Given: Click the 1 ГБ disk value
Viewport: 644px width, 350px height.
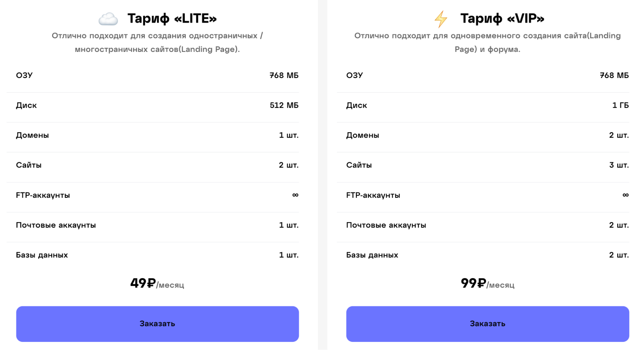Looking at the screenshot, I should (620, 105).
